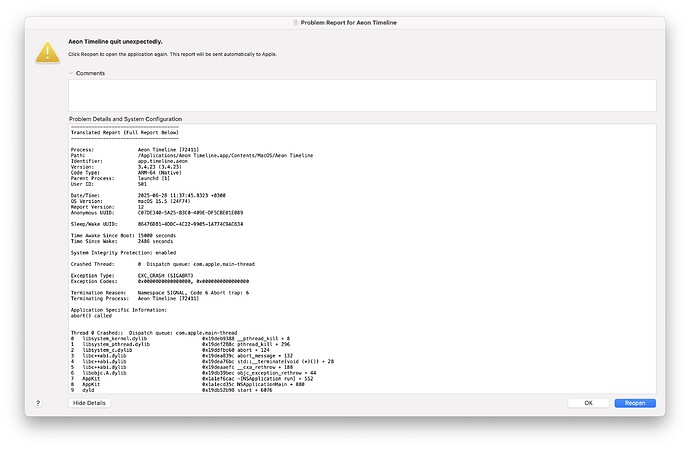
Task: Click the Date/Time value line
Action: [x=182, y=195]
